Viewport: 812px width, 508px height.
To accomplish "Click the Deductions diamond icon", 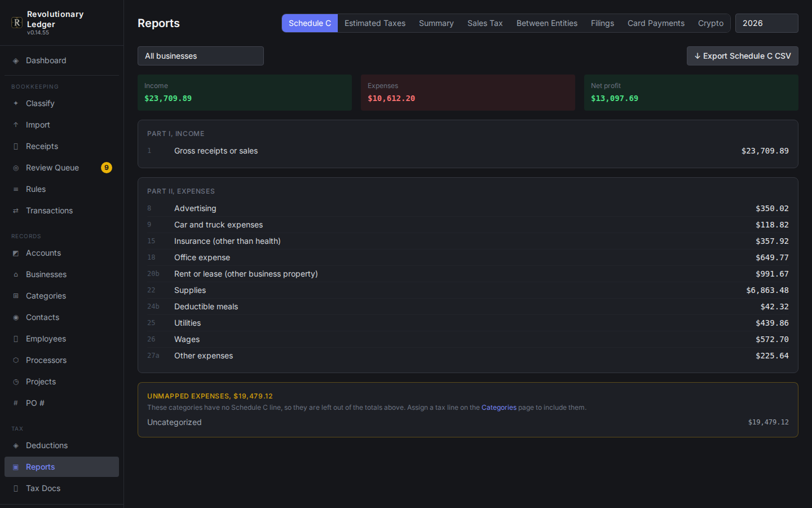I will click(x=16, y=446).
